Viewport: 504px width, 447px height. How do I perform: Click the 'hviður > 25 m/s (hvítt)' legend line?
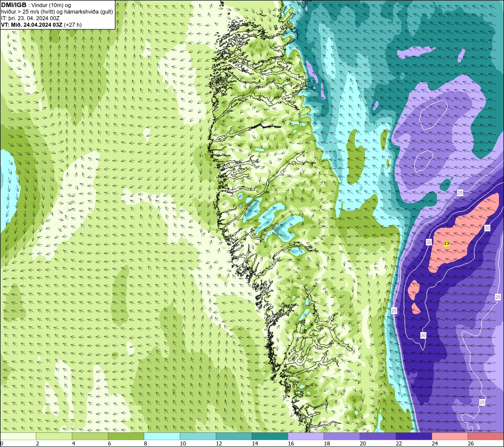[x=29, y=12]
